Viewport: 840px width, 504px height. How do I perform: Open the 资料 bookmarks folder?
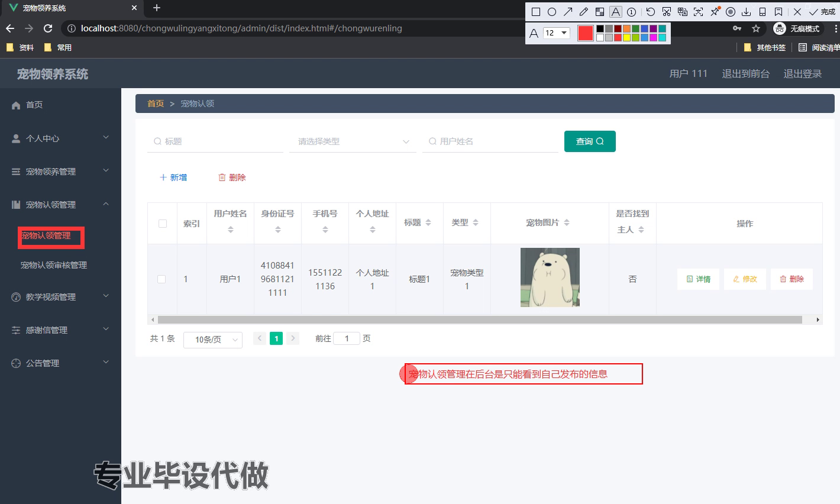[x=20, y=47]
